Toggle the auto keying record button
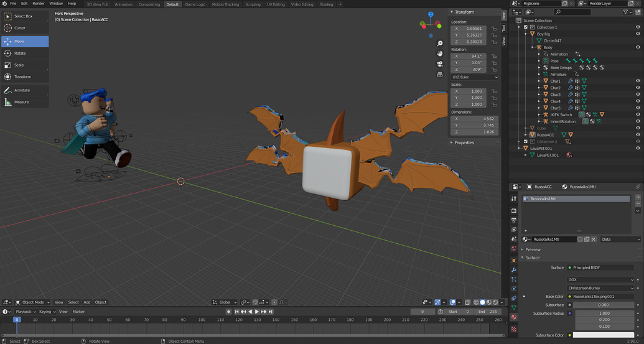Screen dimensions: 644x344 (229, 312)
